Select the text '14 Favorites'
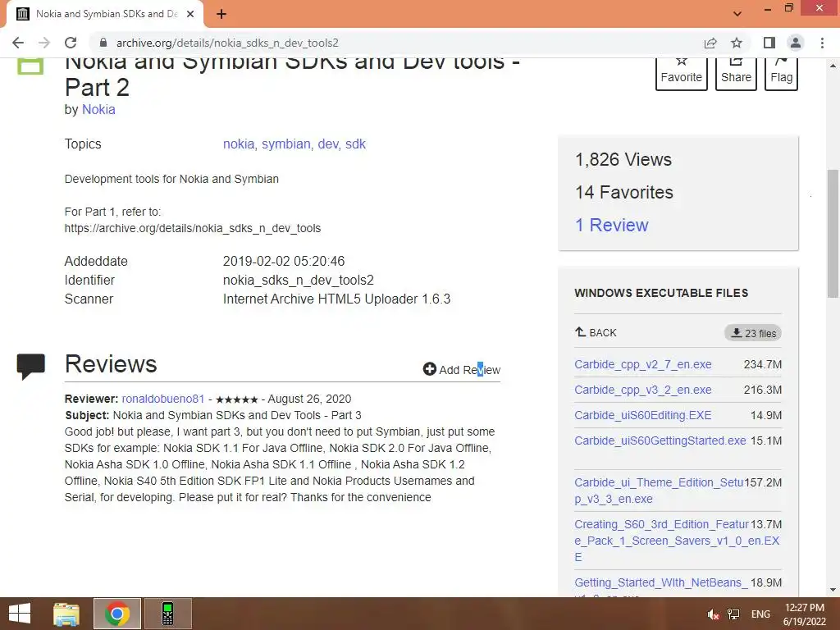Viewport: 840px width, 630px height. click(x=624, y=192)
